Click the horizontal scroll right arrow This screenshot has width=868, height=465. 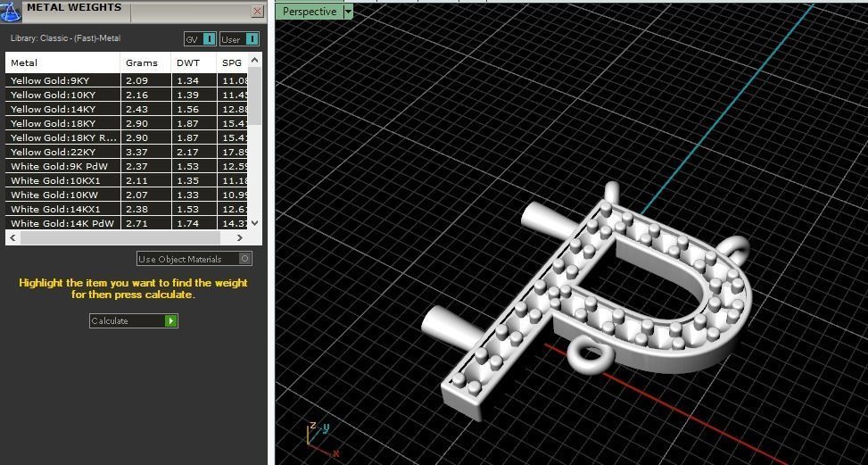240,237
